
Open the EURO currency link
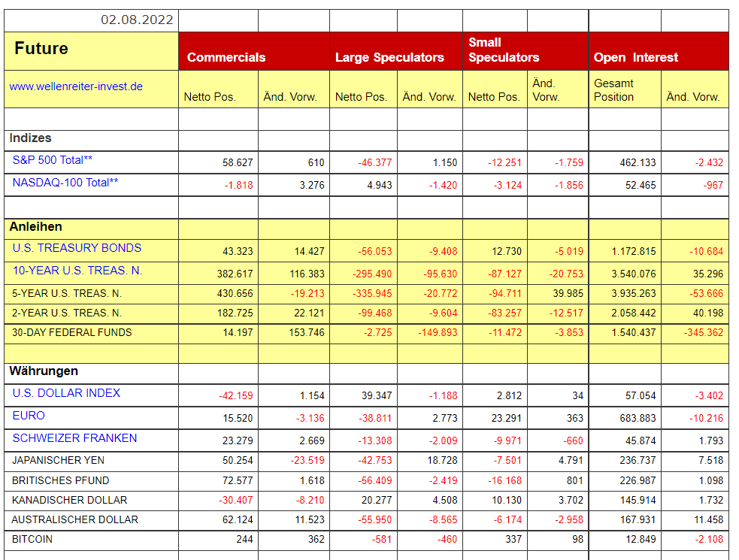tap(29, 416)
